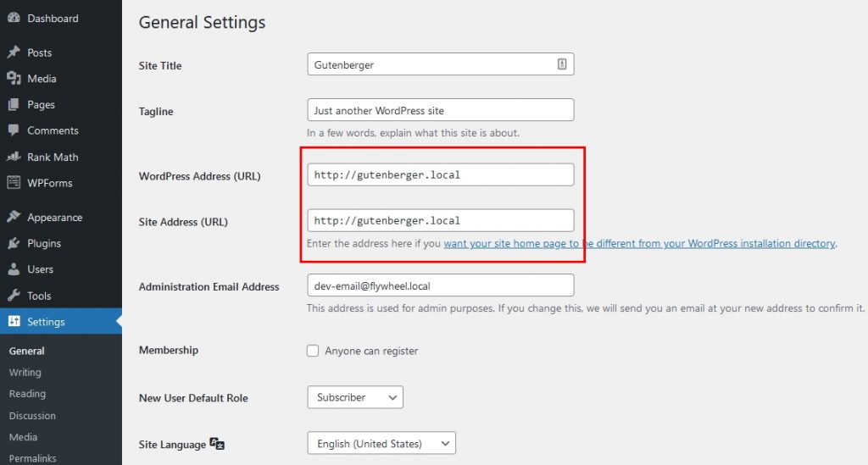Follow the home page installation directory link
The image size is (868, 465).
tap(639, 244)
